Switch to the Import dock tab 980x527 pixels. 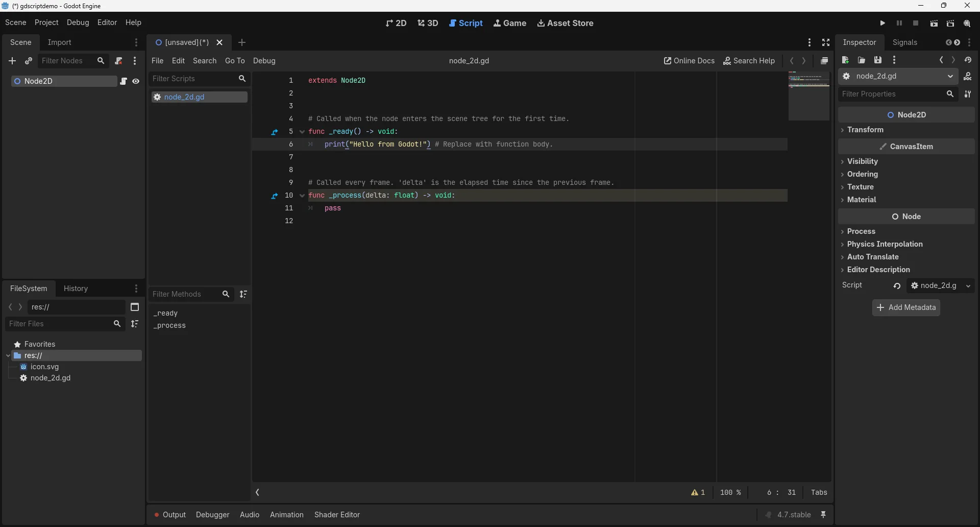60,42
